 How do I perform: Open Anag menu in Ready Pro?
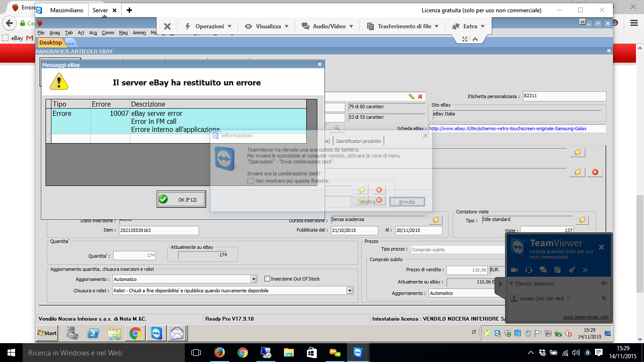click(55, 33)
